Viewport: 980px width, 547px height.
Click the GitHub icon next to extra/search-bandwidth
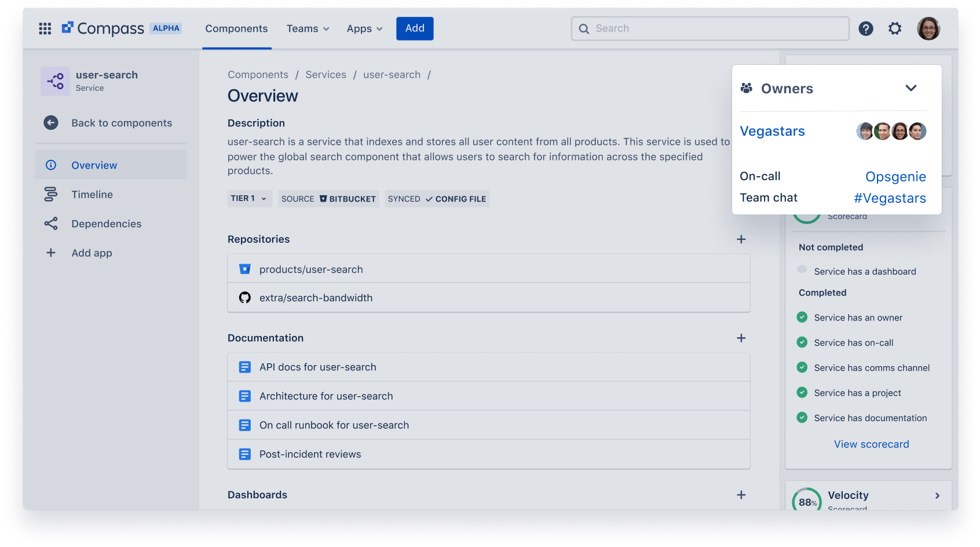click(245, 297)
